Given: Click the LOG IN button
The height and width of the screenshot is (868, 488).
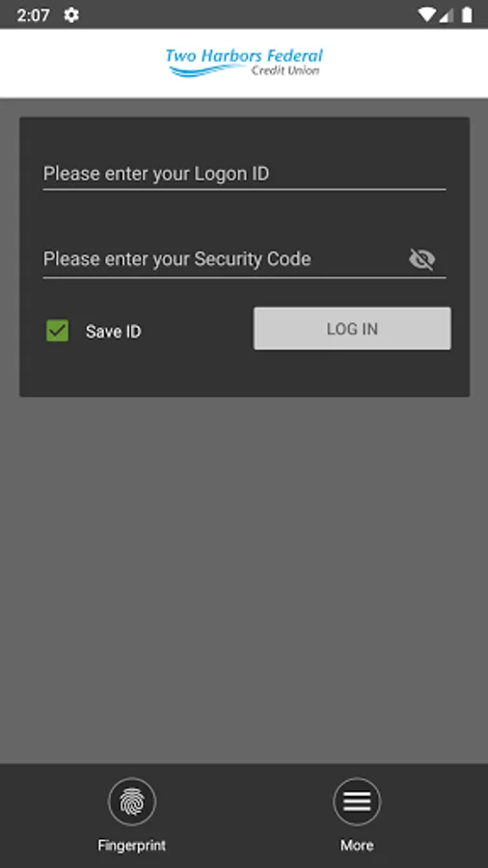Looking at the screenshot, I should pyautogui.click(x=352, y=328).
